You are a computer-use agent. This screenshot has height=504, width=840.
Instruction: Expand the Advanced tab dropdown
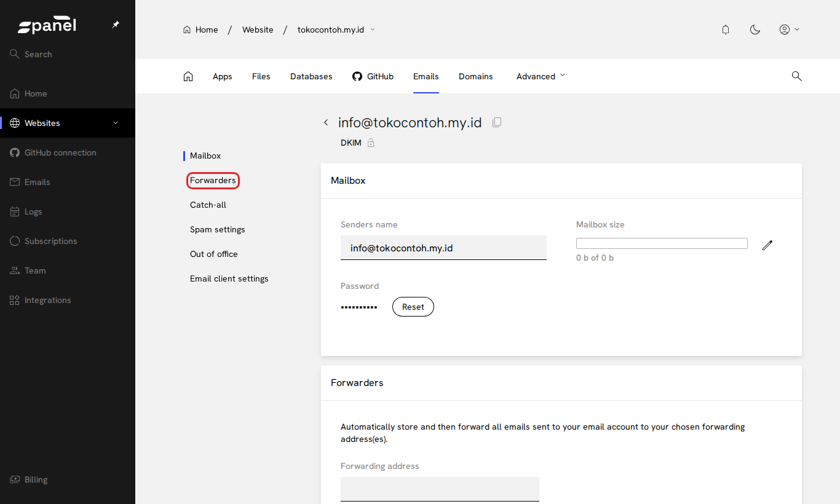pyautogui.click(x=541, y=76)
